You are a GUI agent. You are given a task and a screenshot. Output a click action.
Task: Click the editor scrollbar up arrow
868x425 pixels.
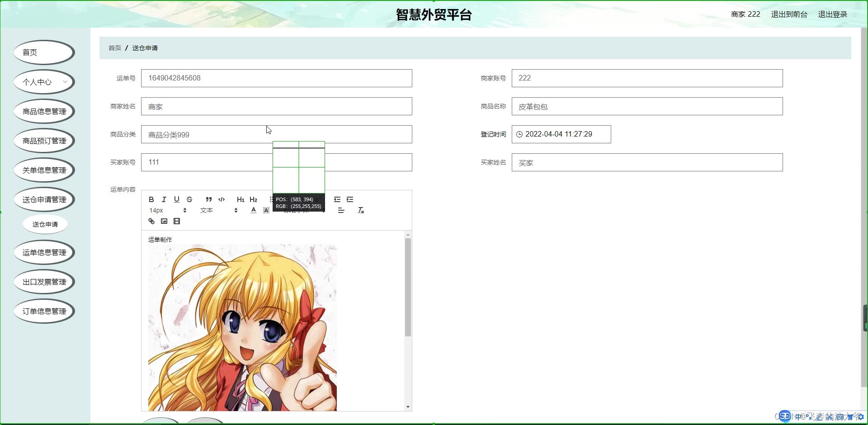coord(408,235)
